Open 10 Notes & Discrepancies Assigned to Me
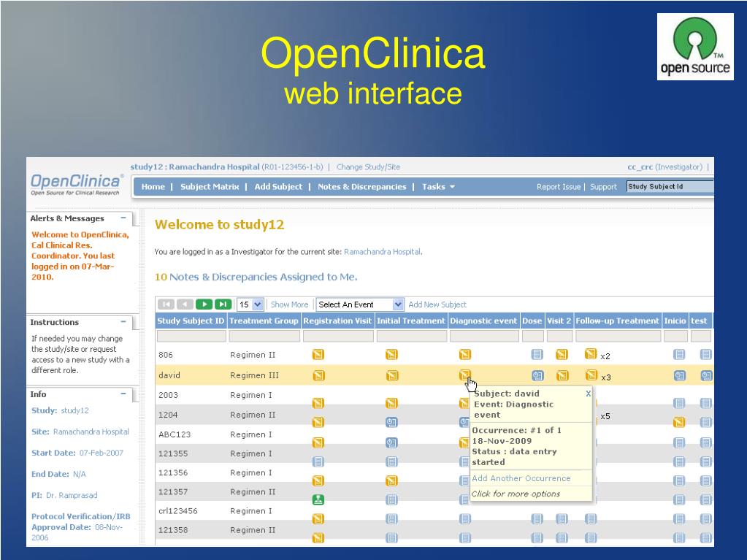Image resolution: width=747 pixels, height=560 pixels. 256,277
